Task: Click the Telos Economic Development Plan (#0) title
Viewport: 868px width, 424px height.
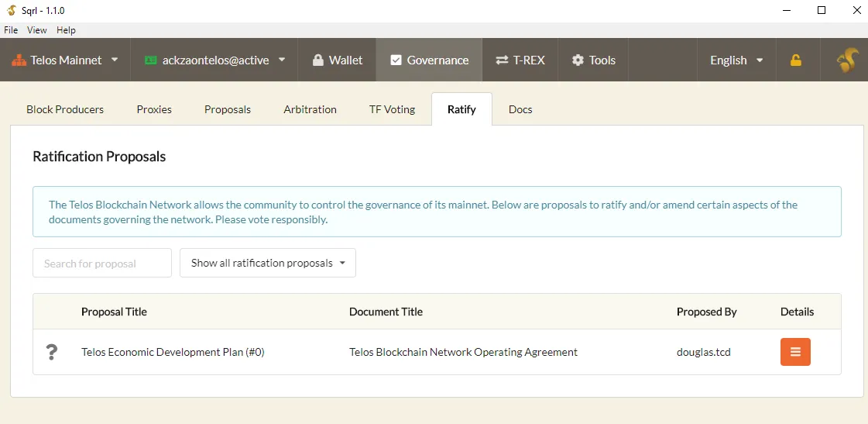Action: pos(173,352)
